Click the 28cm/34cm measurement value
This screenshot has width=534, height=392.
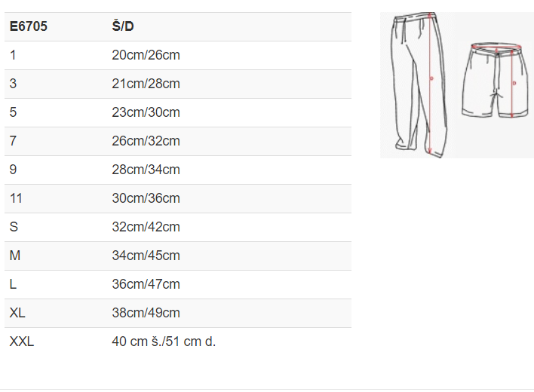[x=146, y=170]
